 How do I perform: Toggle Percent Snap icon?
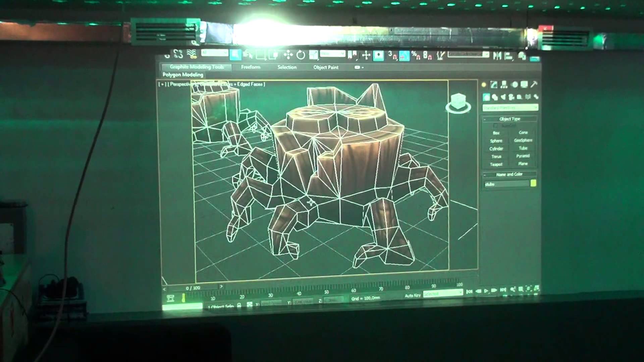416,55
